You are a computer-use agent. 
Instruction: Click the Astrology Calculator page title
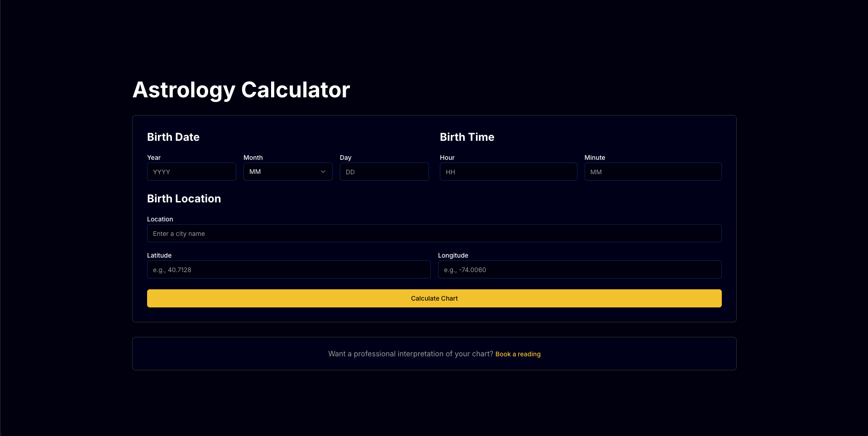tap(241, 90)
